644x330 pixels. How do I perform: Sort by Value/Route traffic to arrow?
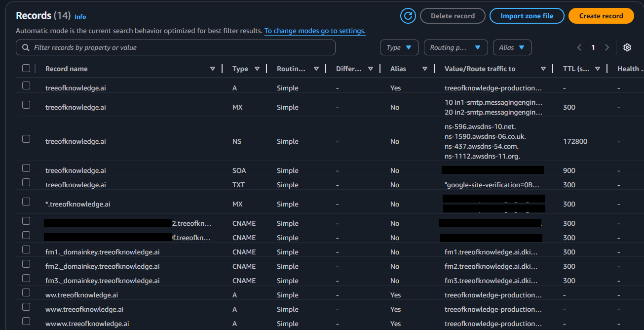tap(543, 69)
